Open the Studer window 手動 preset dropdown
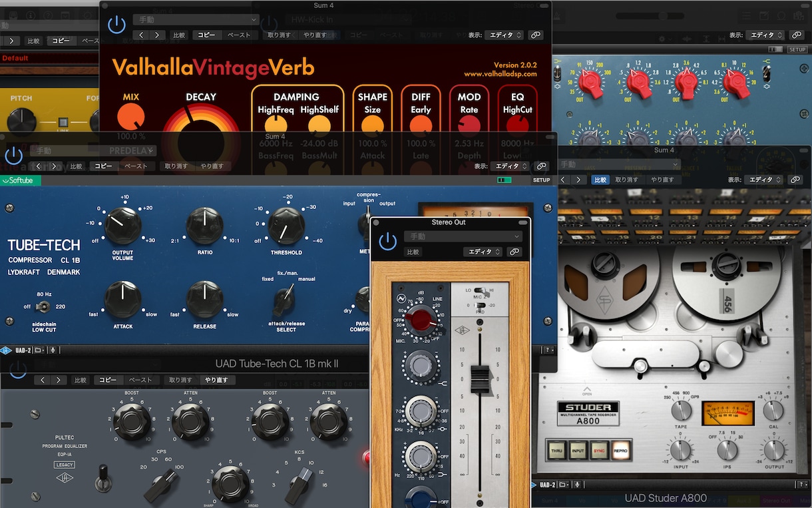Viewport: 812px width, 508px height. pyautogui.click(x=618, y=164)
